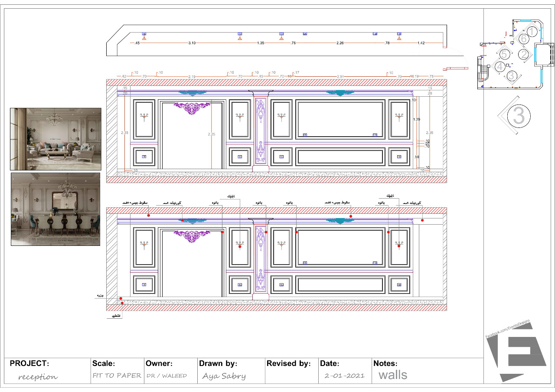Click the red leader dot on the 'تشطيب' callout
This screenshot has width=555, height=392.
[121, 303]
